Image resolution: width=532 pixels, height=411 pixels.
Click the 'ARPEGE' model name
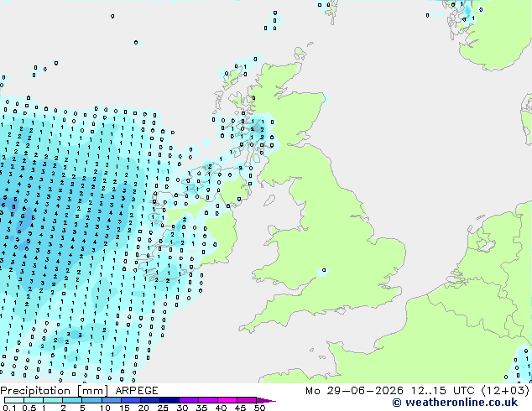[137, 391]
